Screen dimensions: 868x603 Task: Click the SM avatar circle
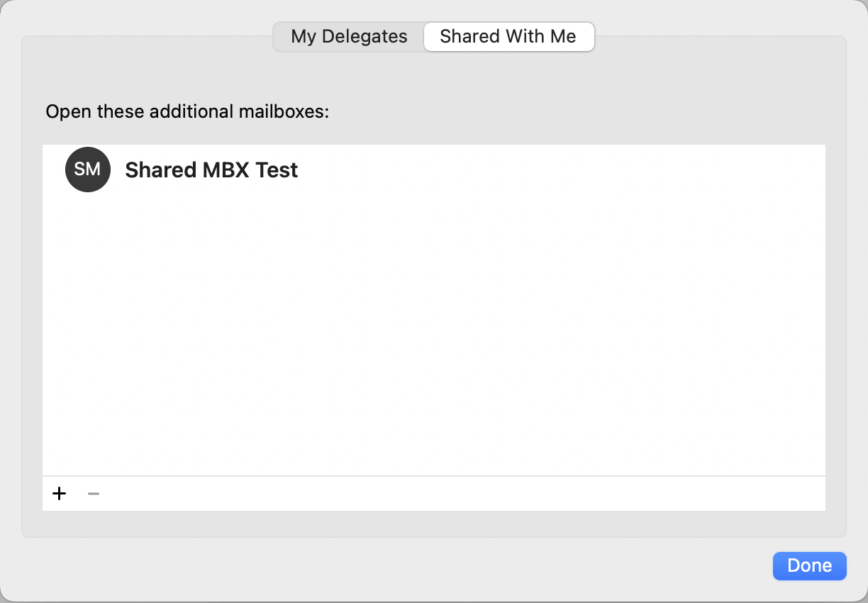coord(88,170)
